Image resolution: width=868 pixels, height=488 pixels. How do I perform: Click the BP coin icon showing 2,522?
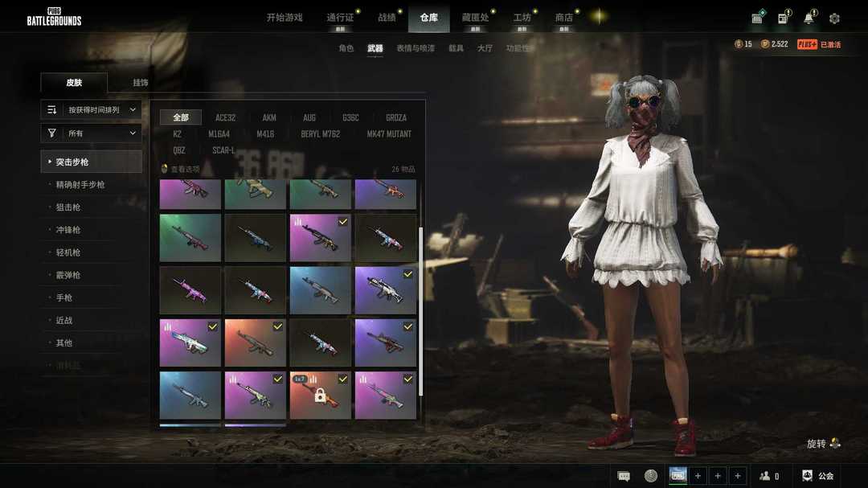click(x=765, y=43)
